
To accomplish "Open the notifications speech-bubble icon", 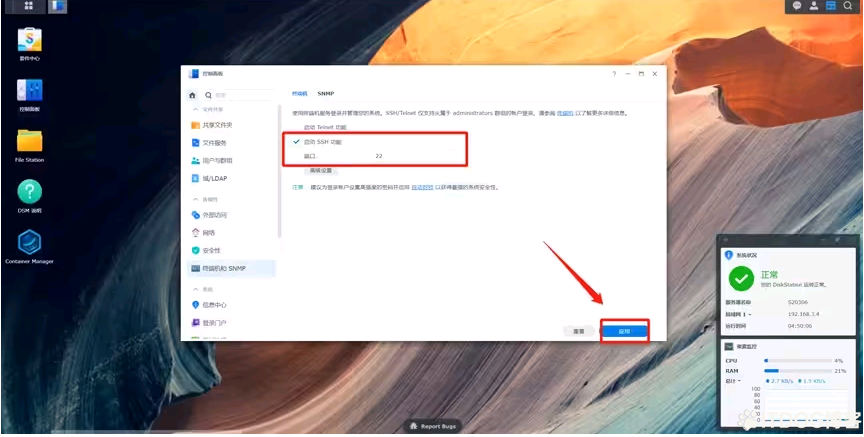I will 797,6.
